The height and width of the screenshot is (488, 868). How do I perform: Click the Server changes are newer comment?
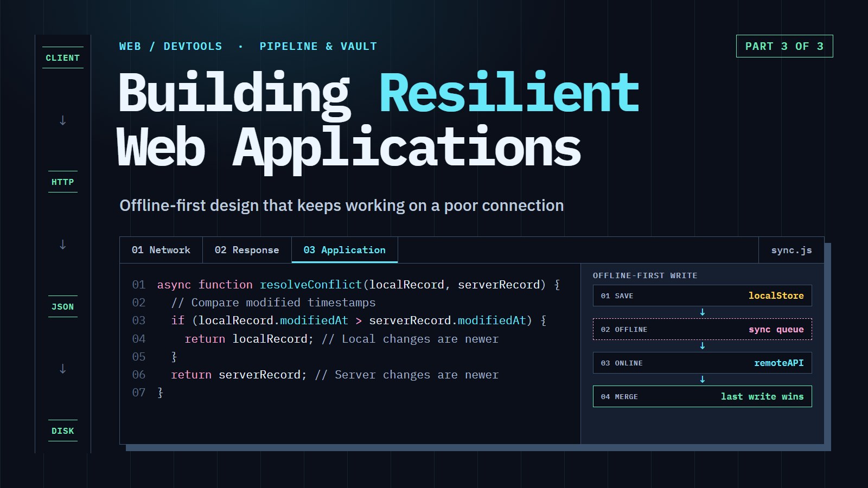[x=406, y=375]
